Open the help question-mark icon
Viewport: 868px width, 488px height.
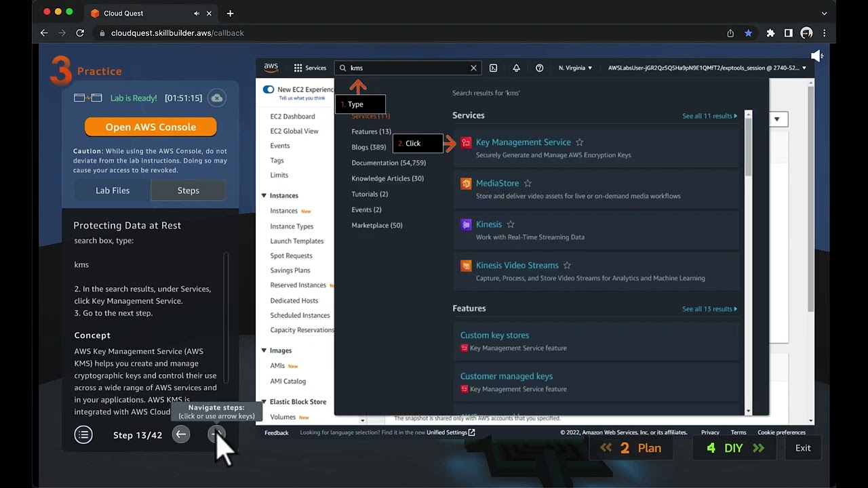540,68
